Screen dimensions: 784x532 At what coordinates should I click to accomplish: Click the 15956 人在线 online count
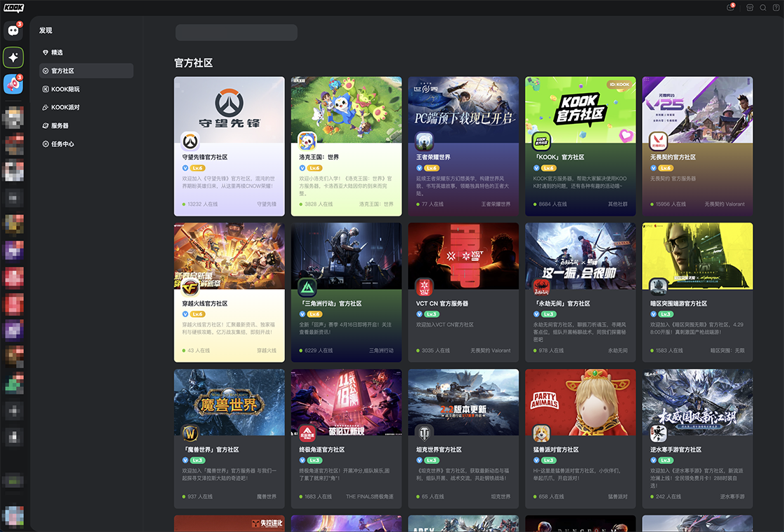tap(668, 204)
